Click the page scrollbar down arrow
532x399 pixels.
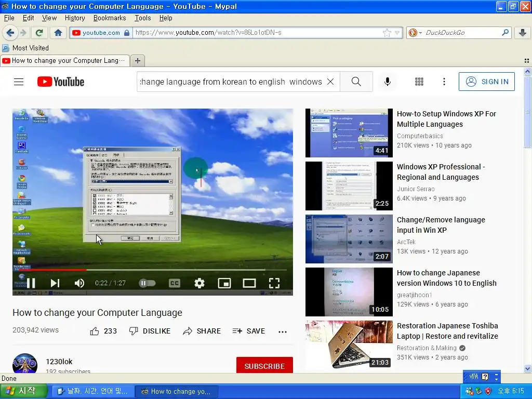coord(527,368)
